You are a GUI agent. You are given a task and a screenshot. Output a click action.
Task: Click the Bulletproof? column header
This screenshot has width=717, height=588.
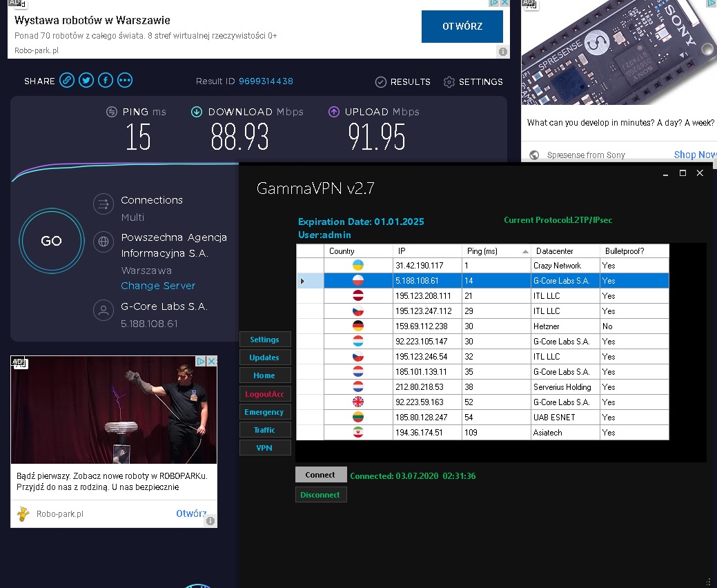633,251
